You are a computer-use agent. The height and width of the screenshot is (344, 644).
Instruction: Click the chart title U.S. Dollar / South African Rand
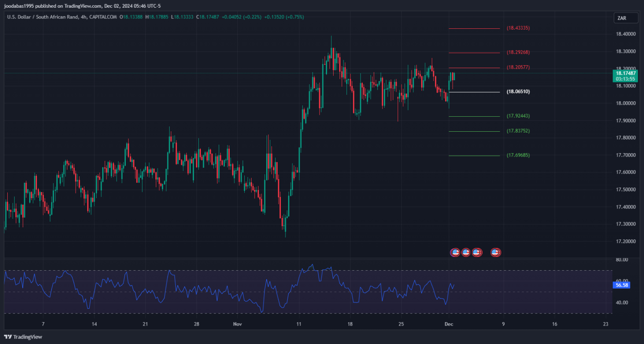[42, 17]
